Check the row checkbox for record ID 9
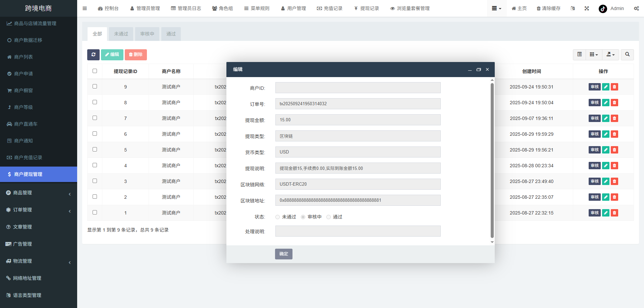The width and height of the screenshot is (644, 308). [x=95, y=86]
